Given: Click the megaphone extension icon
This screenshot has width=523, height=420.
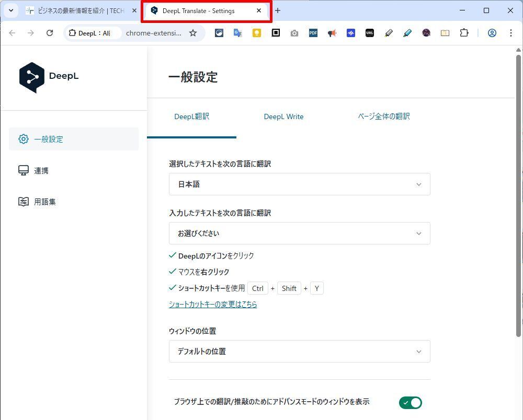Looking at the screenshot, I should (x=332, y=33).
